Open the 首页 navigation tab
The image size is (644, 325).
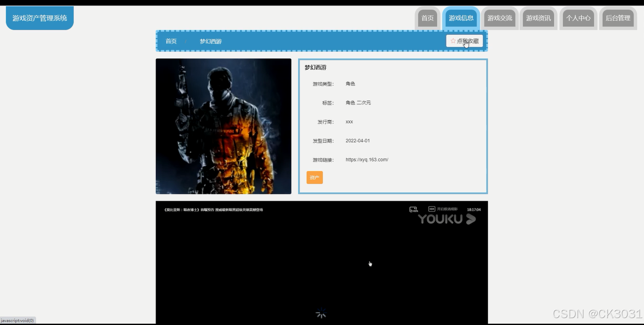(427, 18)
